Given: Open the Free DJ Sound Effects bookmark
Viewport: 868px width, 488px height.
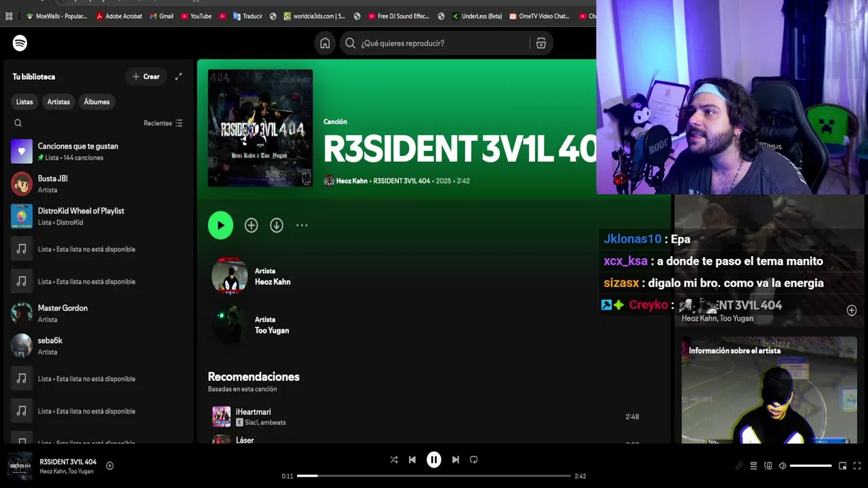Looking at the screenshot, I should [399, 16].
